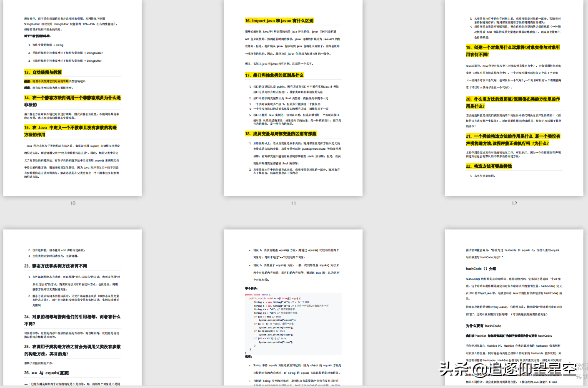Click the "为什么要有 hashCode" subheading
The height and width of the screenshot is (388, 588).
(483, 326)
